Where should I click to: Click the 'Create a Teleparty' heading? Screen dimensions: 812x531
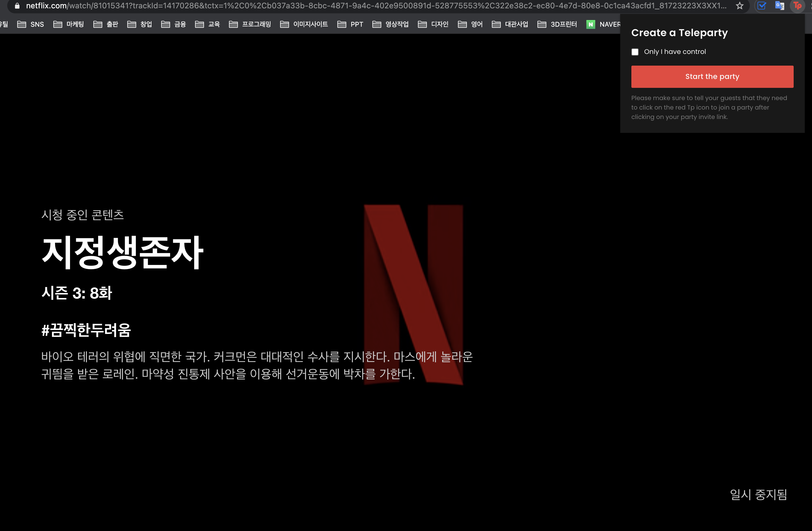point(679,33)
